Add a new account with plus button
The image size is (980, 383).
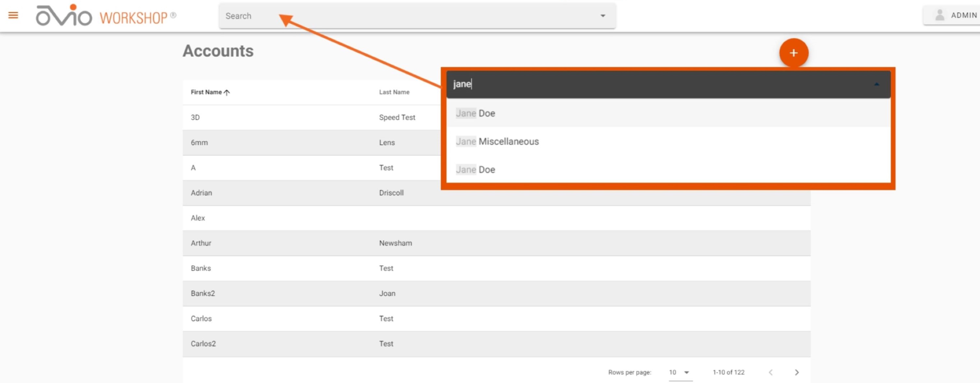(794, 53)
